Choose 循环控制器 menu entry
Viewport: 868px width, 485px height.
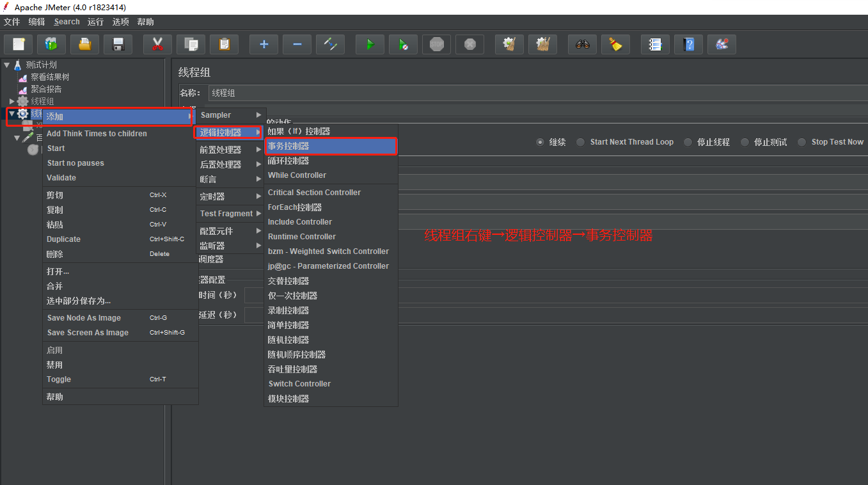[331, 161]
